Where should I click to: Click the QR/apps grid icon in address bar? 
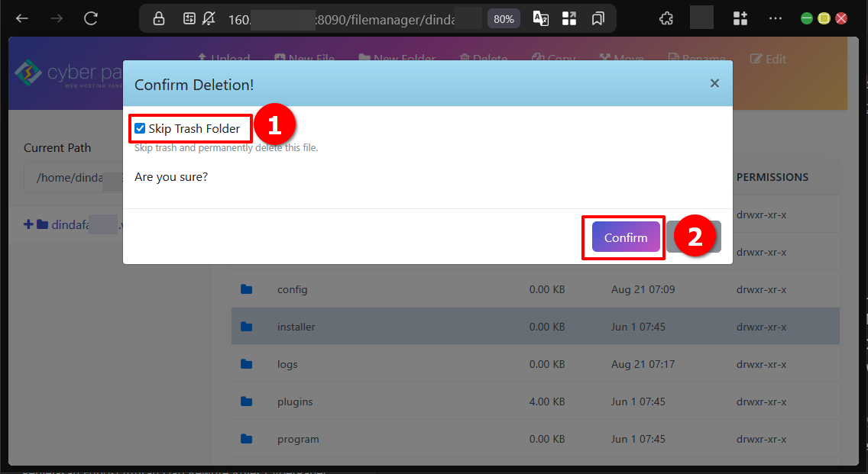click(x=569, y=18)
